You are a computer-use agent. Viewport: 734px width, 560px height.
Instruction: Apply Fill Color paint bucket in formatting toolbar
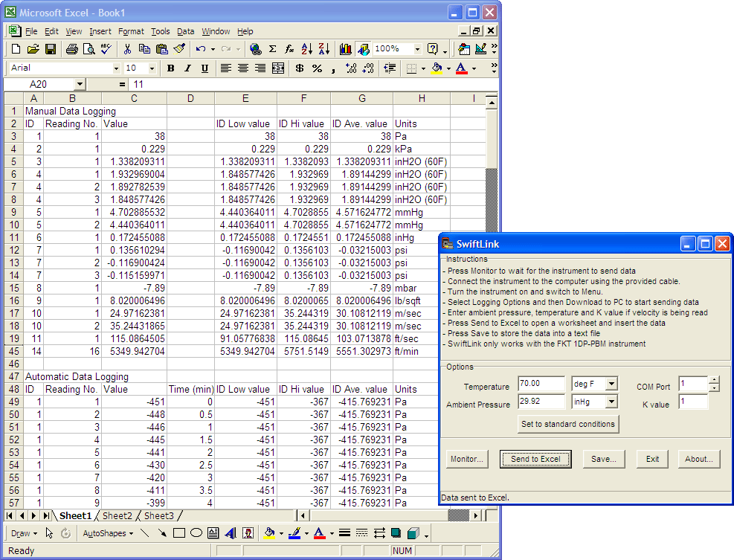pyautogui.click(x=437, y=68)
